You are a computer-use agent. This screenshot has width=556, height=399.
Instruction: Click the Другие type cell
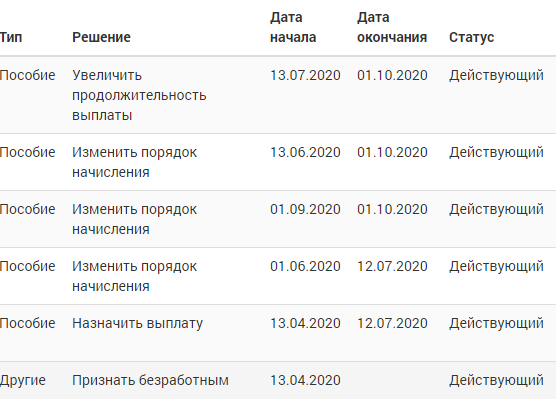click(23, 381)
